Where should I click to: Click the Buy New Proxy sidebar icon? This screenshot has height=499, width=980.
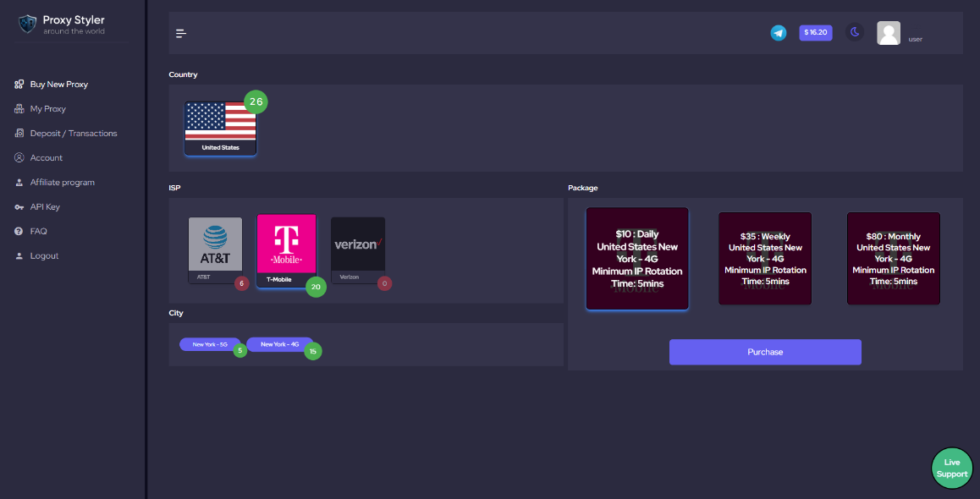(19, 85)
